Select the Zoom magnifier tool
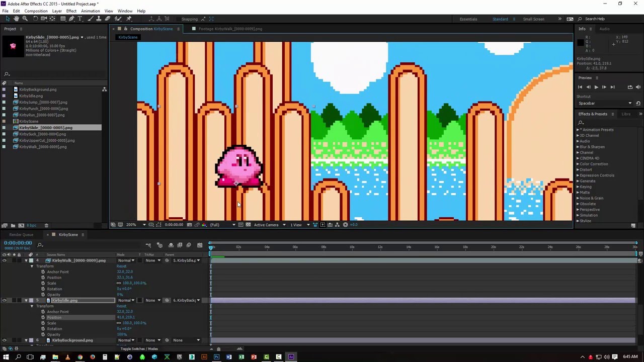 click(x=25, y=19)
